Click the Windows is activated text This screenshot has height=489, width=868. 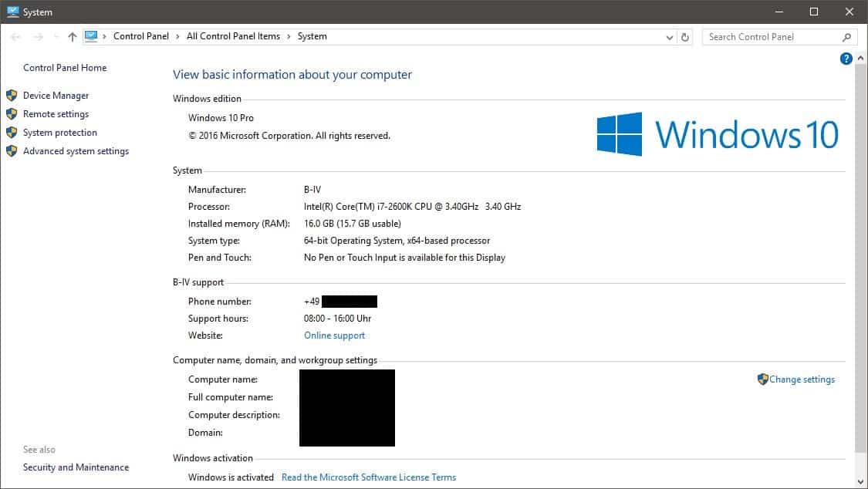click(x=231, y=477)
